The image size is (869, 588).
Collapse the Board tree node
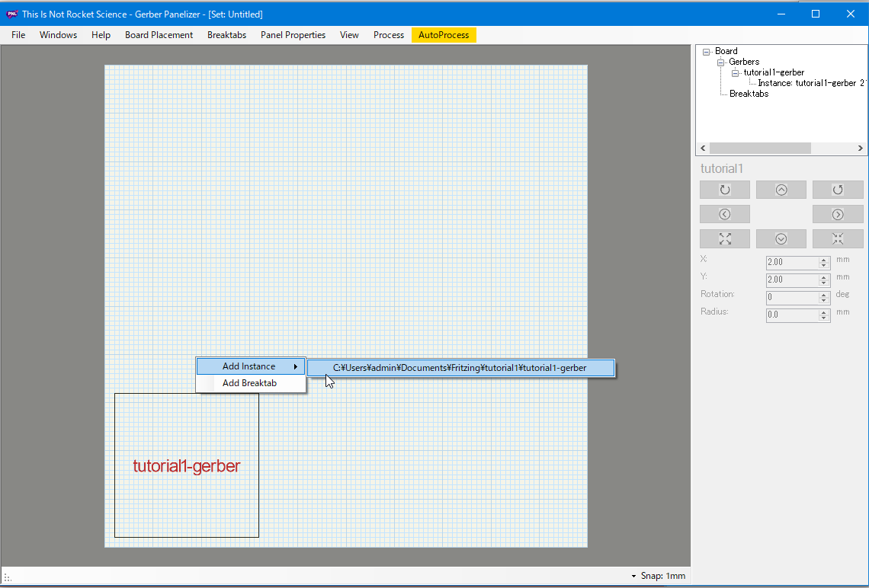[706, 52]
